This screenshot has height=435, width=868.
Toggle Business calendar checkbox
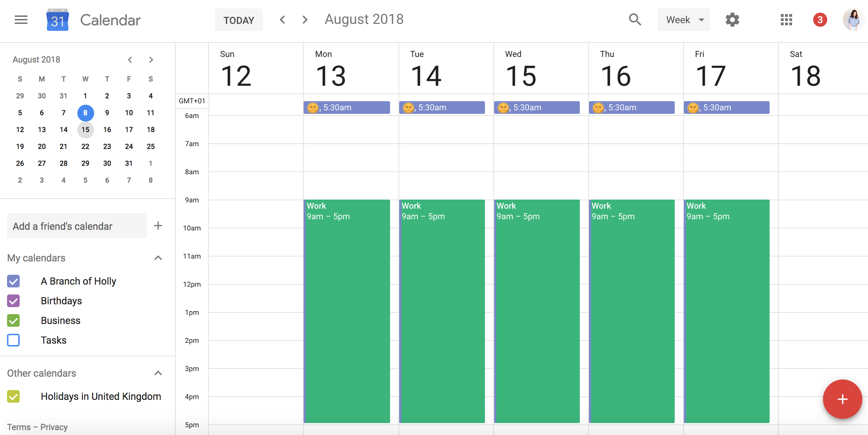click(x=13, y=320)
